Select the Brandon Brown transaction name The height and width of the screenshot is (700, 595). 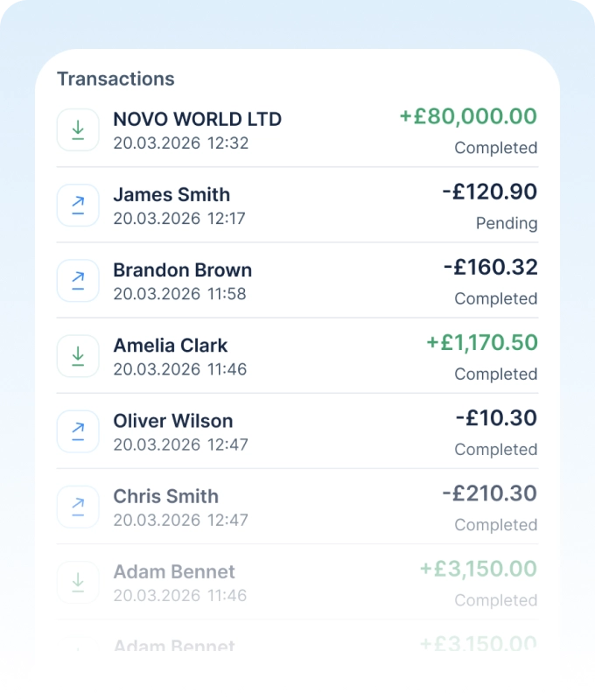(x=182, y=269)
